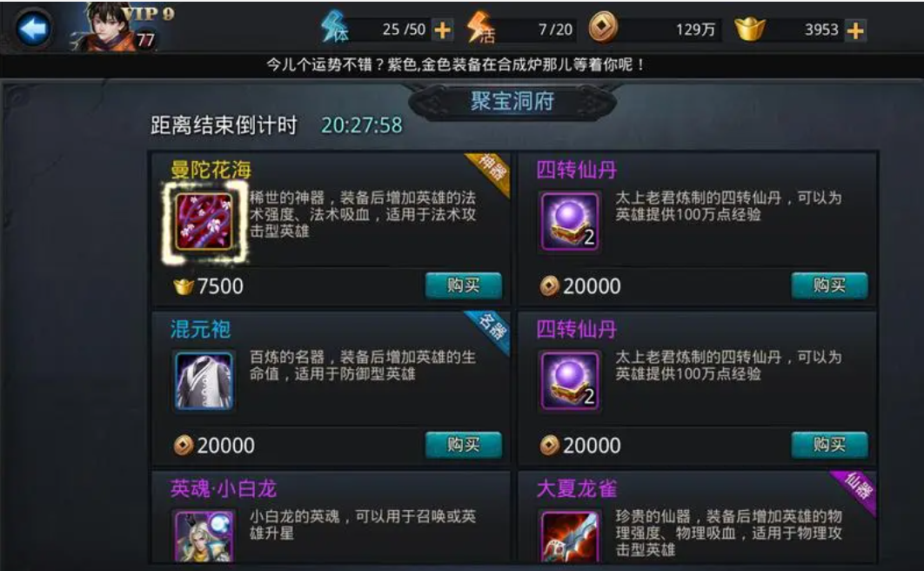Viewport: 924px width, 571px height.
Task: Tap the energy lightning icon near 7/20
Action: point(479,28)
